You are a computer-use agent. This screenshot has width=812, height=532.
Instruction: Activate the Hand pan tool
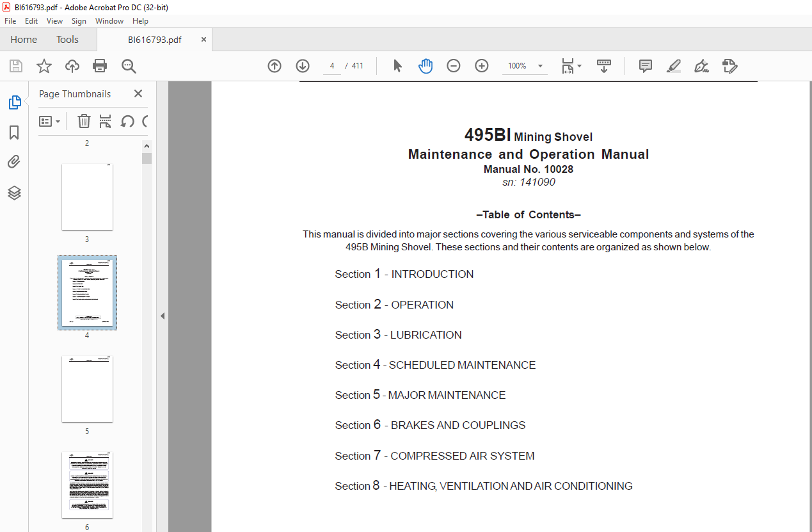tap(426, 66)
